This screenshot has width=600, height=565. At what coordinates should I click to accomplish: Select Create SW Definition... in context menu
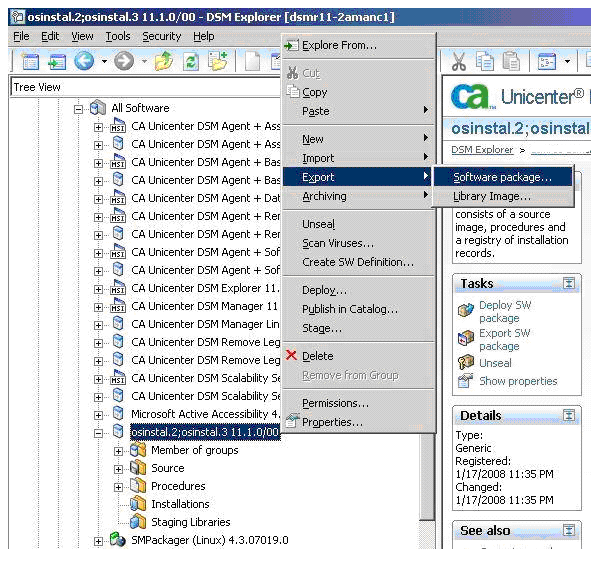point(357,262)
